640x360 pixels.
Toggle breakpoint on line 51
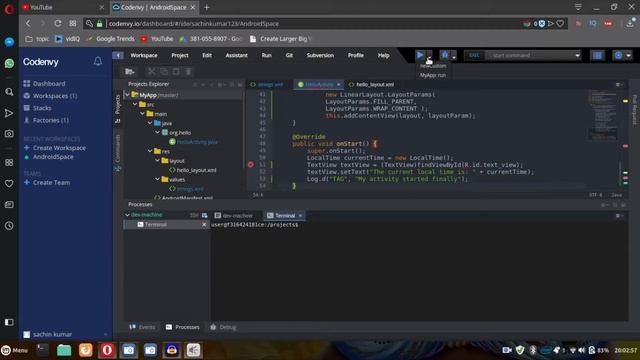point(251,164)
